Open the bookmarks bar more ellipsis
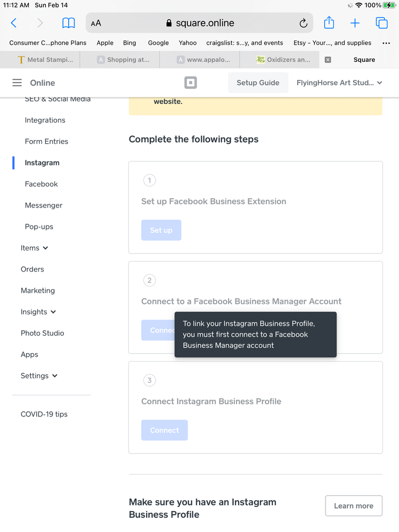 click(x=386, y=43)
